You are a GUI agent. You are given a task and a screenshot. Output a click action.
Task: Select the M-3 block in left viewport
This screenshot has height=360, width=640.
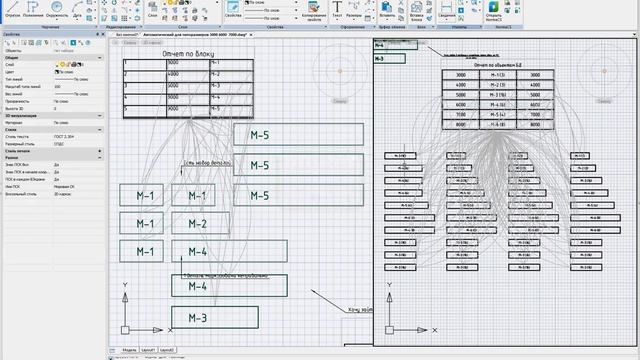coord(215,318)
